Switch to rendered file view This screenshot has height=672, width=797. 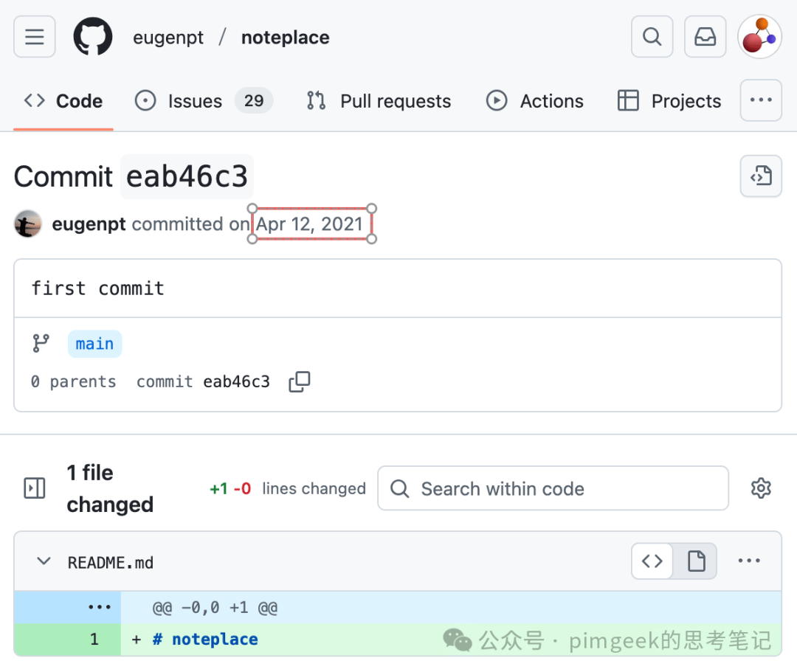click(x=696, y=562)
